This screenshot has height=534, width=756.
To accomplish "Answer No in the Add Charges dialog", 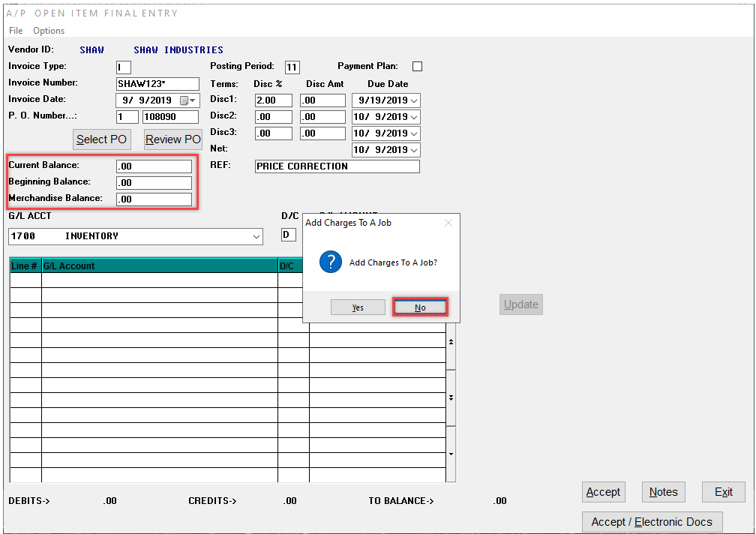I will point(420,307).
